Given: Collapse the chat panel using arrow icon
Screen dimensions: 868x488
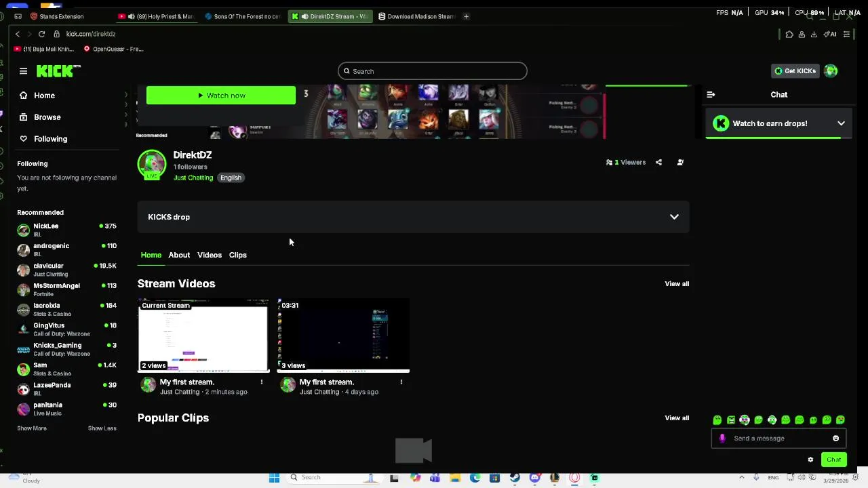Looking at the screenshot, I should pyautogui.click(x=711, y=95).
